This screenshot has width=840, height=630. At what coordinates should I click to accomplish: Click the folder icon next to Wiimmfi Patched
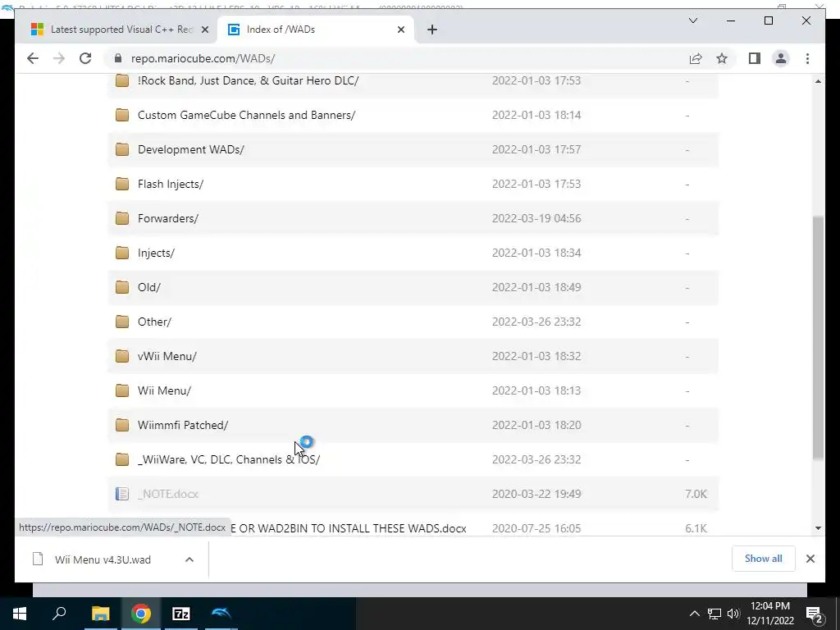tap(122, 425)
